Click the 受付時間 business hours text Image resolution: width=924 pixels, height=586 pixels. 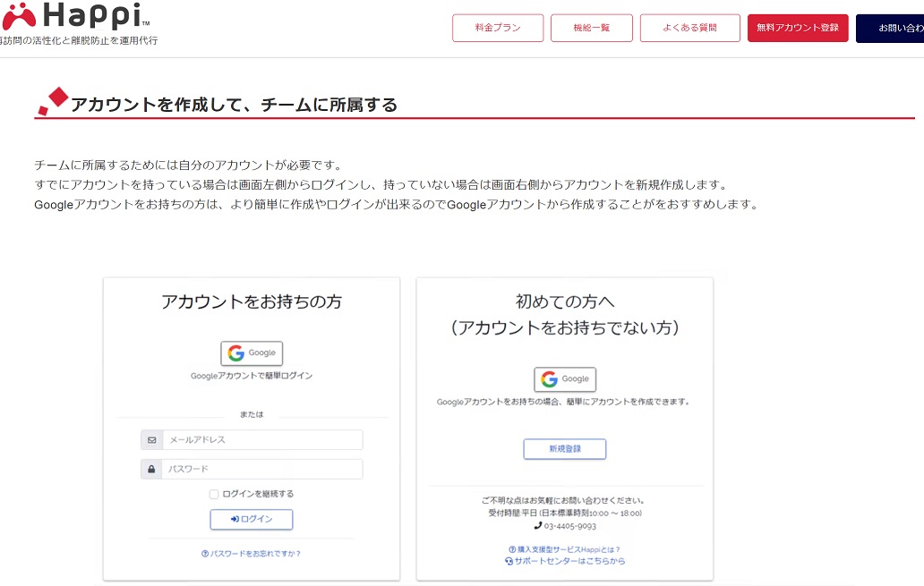pyautogui.click(x=565, y=513)
